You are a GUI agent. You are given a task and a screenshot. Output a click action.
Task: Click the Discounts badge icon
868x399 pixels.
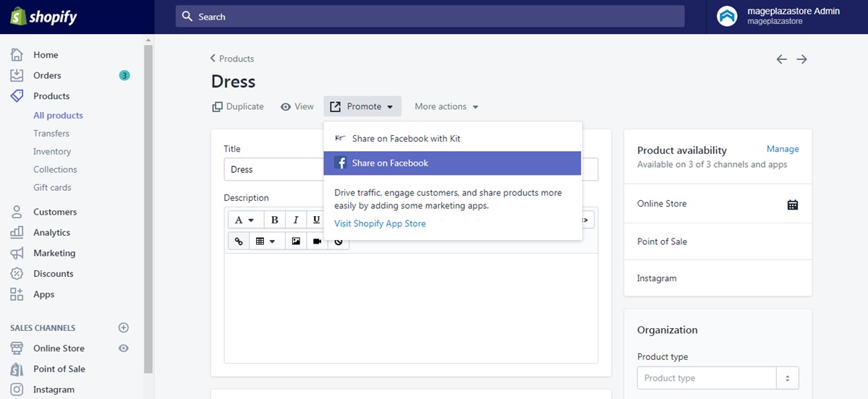pos(17,274)
